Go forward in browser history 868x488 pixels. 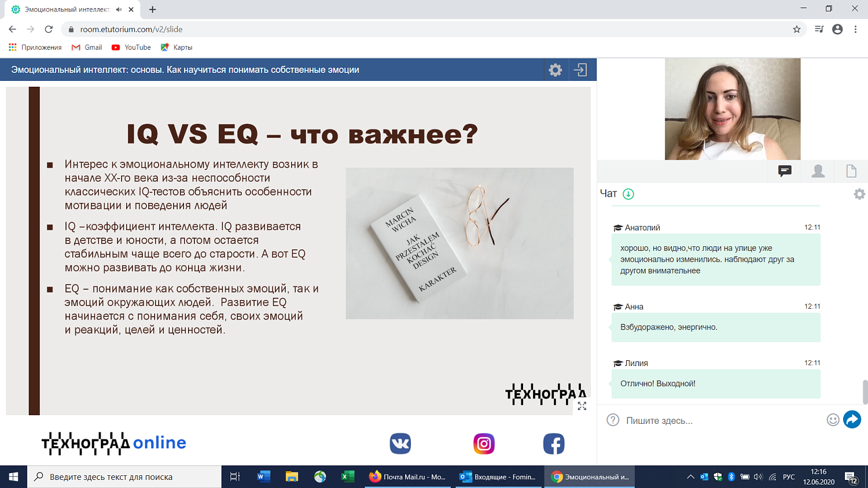tap(31, 29)
